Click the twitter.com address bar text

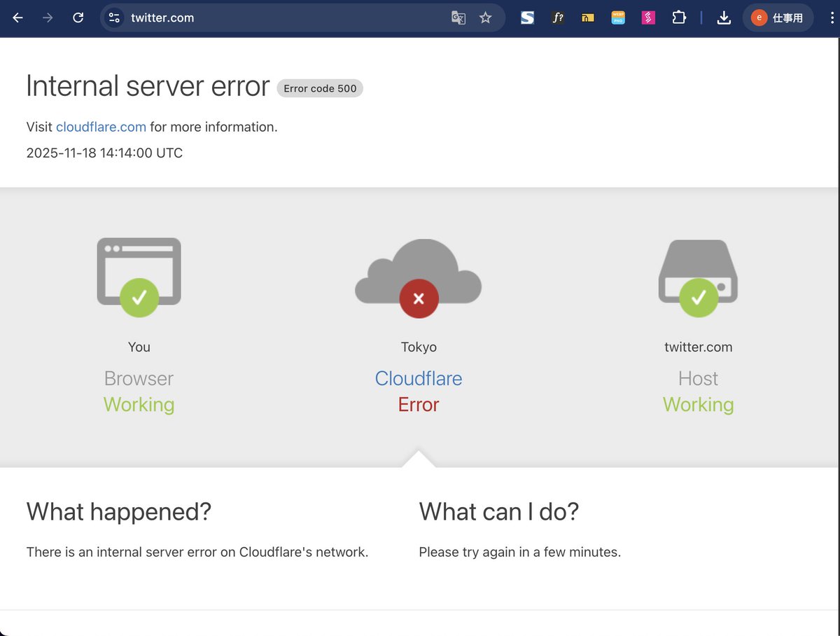point(162,18)
